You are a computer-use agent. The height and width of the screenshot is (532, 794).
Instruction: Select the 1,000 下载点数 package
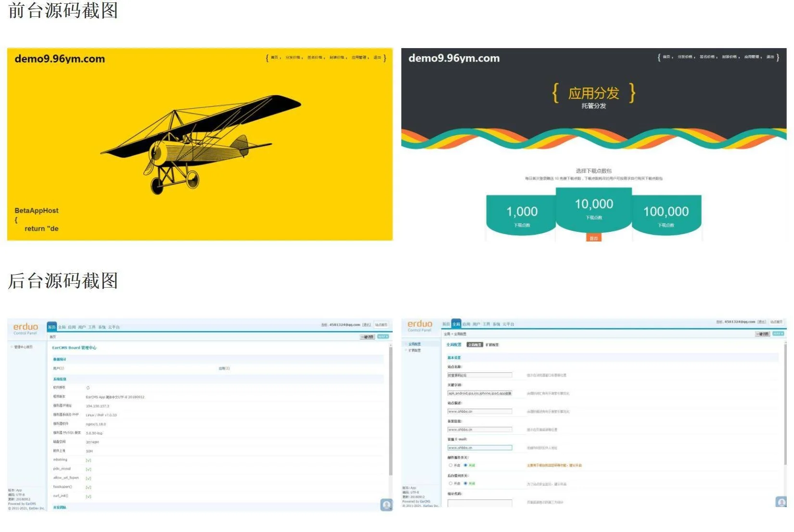(x=522, y=215)
